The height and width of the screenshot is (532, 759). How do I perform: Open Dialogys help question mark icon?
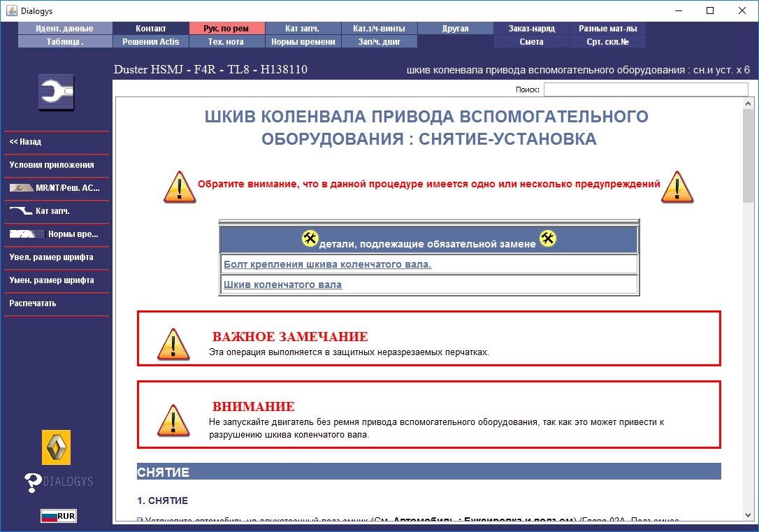(33, 482)
